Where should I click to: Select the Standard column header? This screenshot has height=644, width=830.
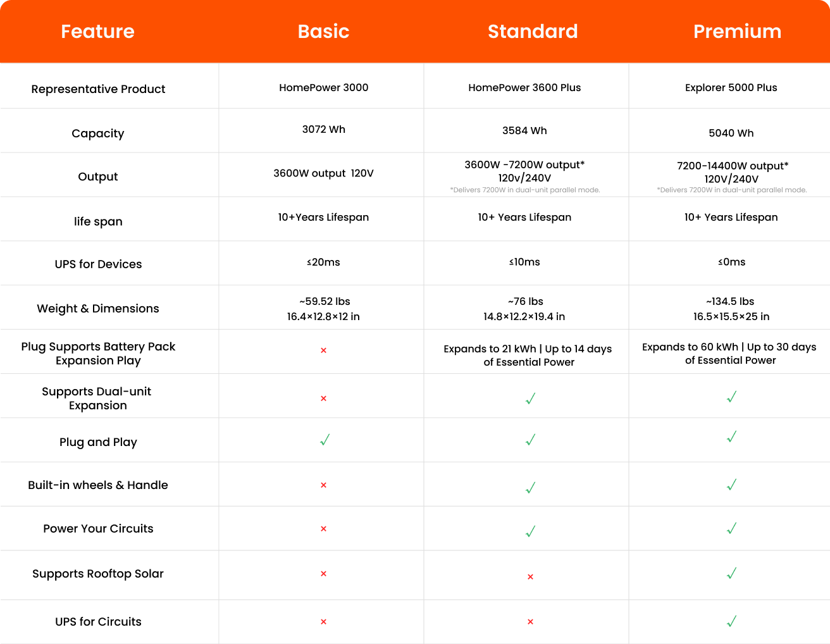coord(533,32)
